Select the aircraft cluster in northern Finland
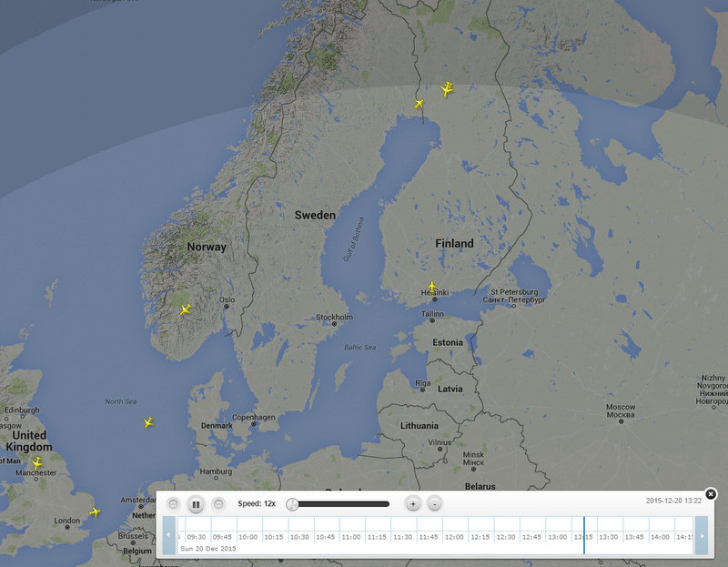The width and height of the screenshot is (728, 567). [447, 88]
